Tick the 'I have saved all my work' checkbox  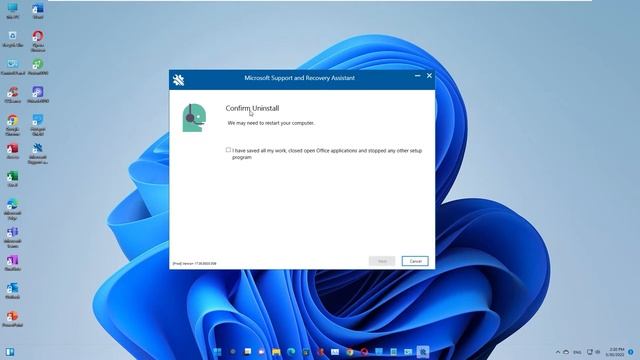point(228,150)
